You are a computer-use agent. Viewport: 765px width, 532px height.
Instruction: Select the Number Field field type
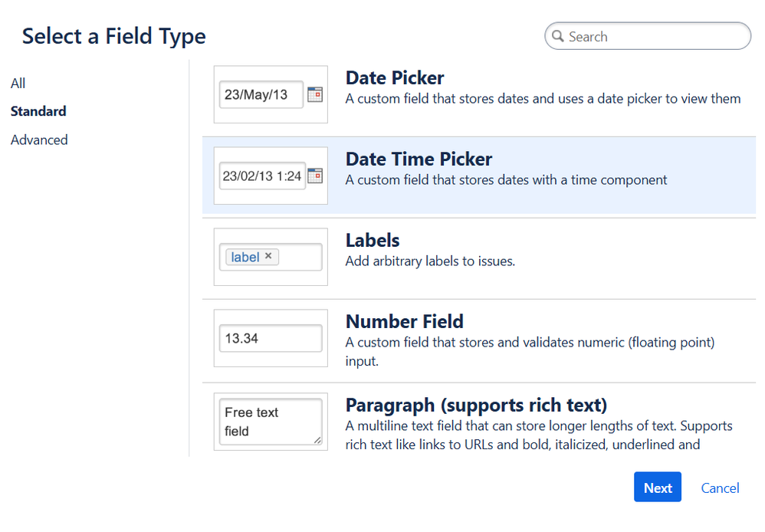(475, 337)
